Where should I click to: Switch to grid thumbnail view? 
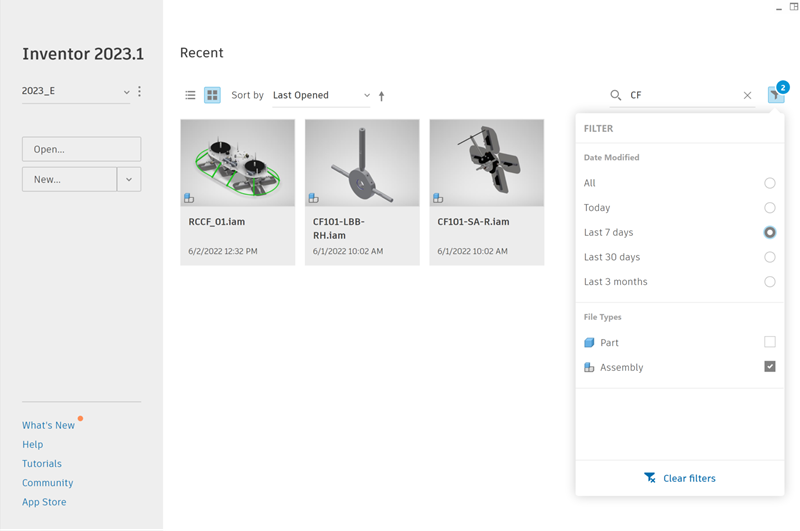pos(212,95)
